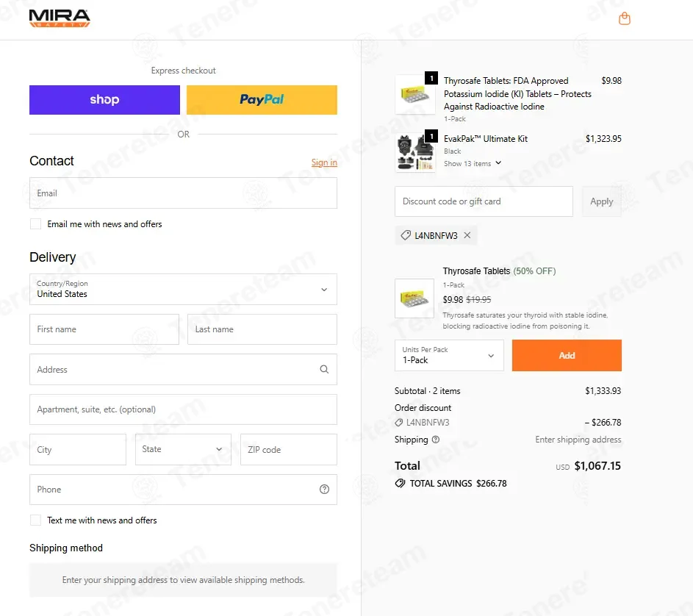Focus the Last name field
Viewport: 693px width, 616px height.
coord(262,329)
